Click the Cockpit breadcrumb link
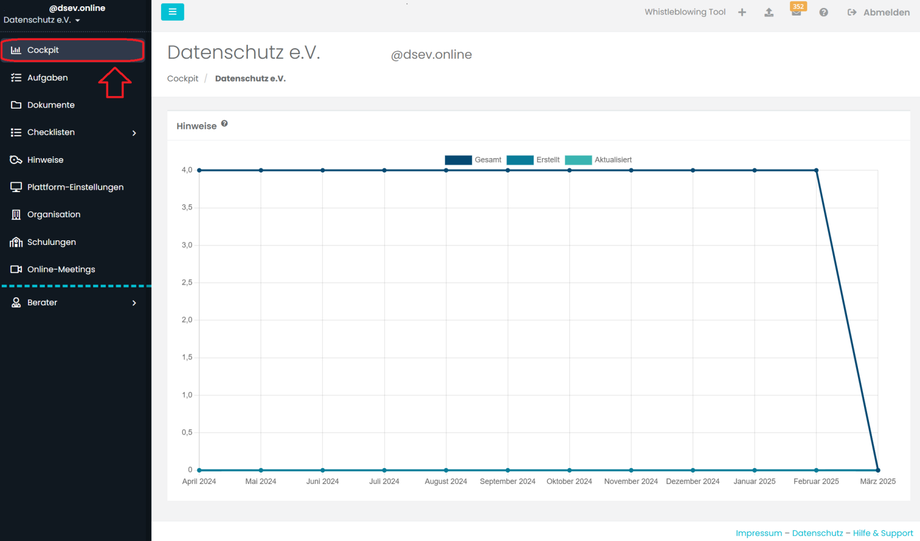The height and width of the screenshot is (541, 920). click(x=183, y=78)
